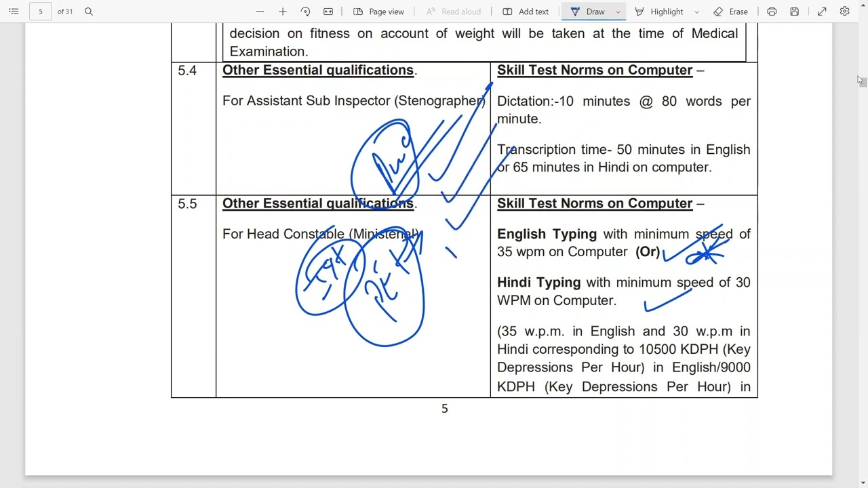The image size is (868, 488).
Task: Click the Read aloud button
Action: (x=454, y=12)
